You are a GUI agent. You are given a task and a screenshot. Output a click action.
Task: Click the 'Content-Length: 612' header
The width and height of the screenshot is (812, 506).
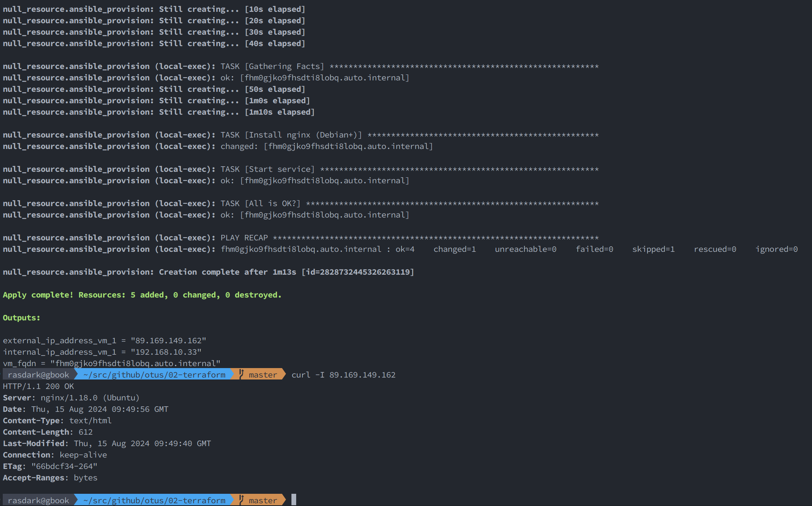pos(48,432)
